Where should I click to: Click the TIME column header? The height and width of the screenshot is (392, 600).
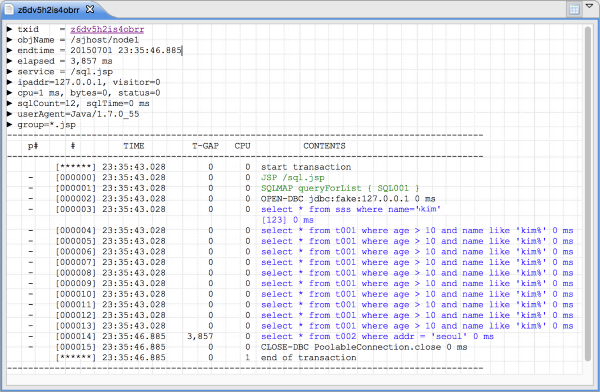pyautogui.click(x=134, y=146)
